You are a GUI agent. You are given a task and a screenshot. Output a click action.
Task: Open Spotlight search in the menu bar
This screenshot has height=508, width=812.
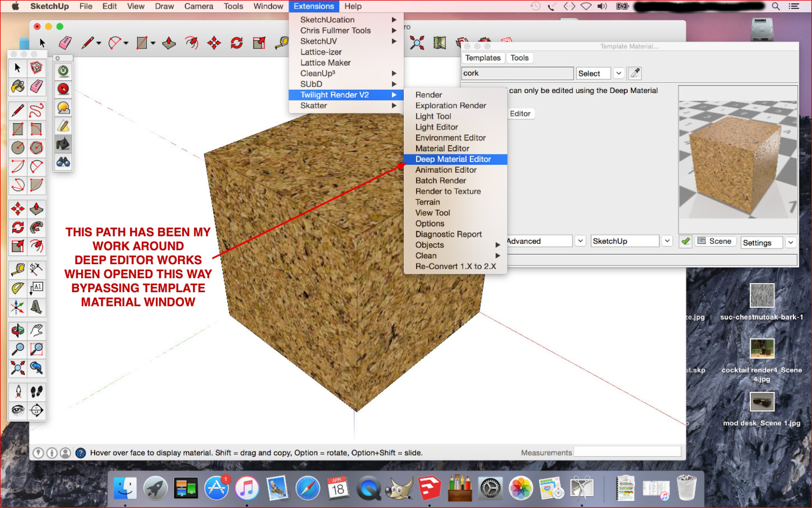tap(775, 6)
